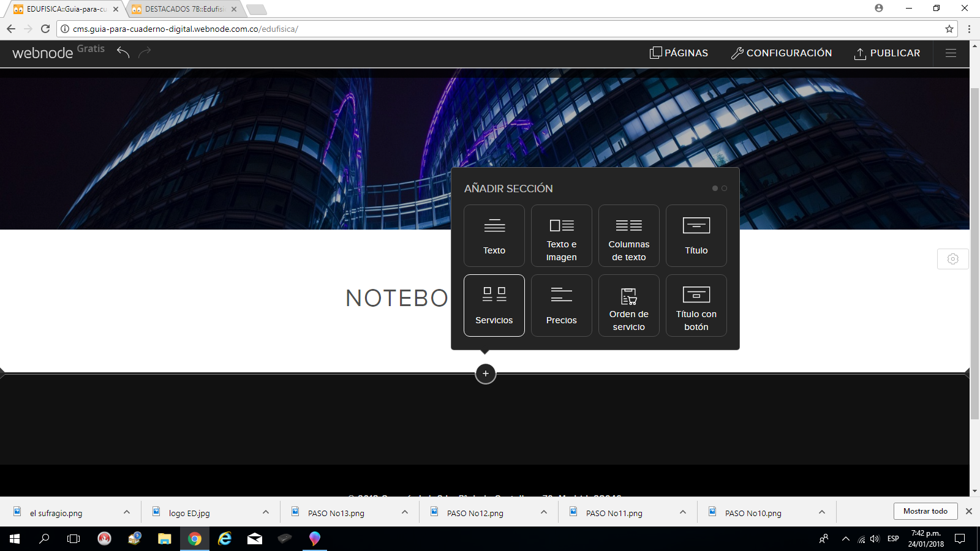980x551 pixels.
Task: Click the webnode logo
Action: [42, 53]
